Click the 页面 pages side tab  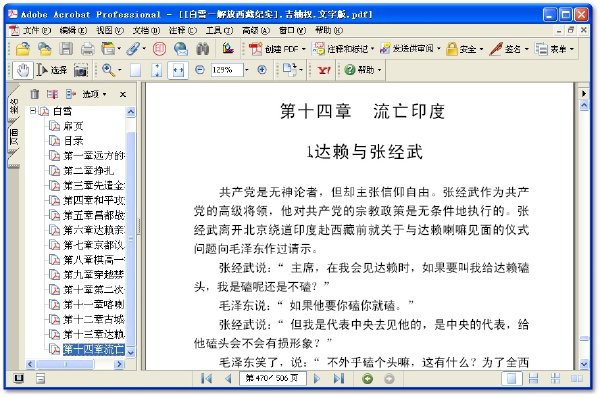(x=14, y=137)
